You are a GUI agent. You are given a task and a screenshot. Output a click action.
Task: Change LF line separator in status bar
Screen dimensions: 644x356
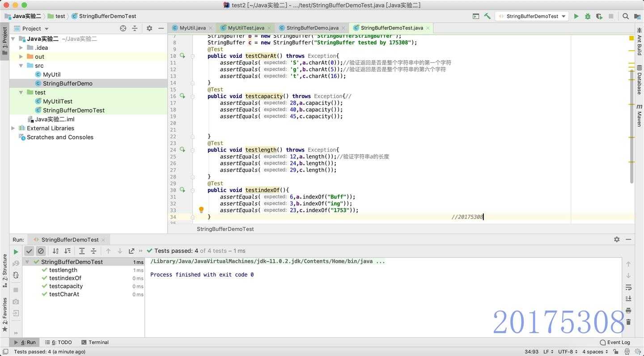coord(548,352)
